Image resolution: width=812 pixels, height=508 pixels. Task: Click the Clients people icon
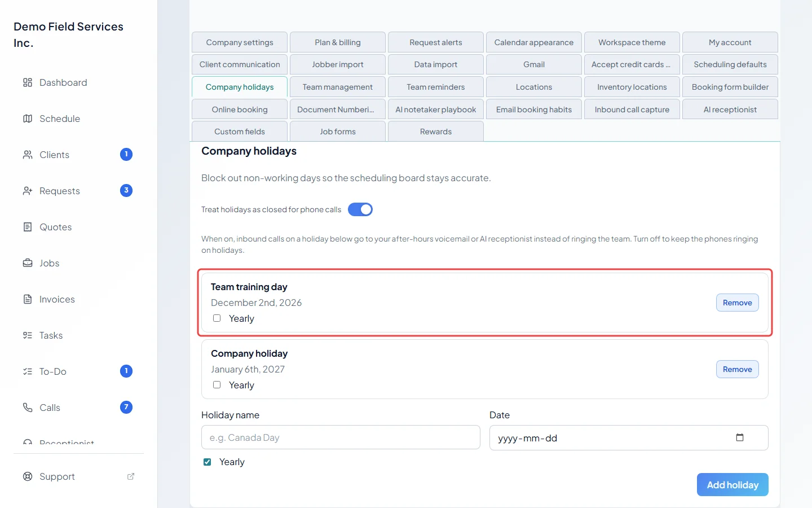point(28,155)
